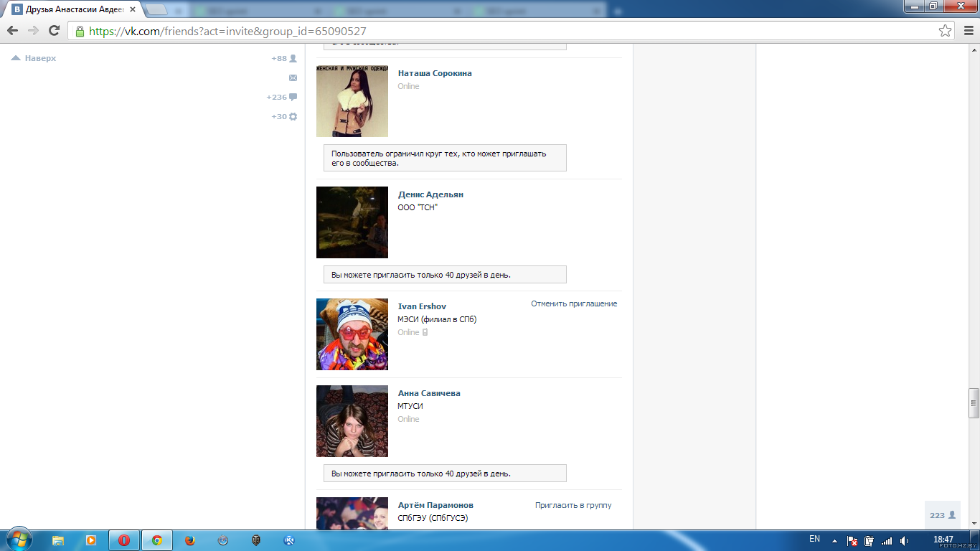Screen dimensions: 980x551
Task: Open the Windows Start menu
Action: 19,540
